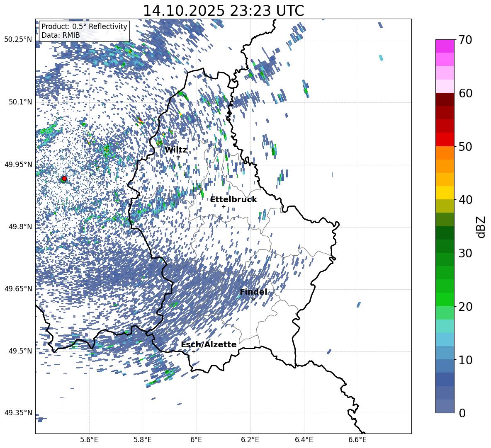Click the 'Data: RMIB' text
This screenshot has height=448, width=491.
point(61,35)
